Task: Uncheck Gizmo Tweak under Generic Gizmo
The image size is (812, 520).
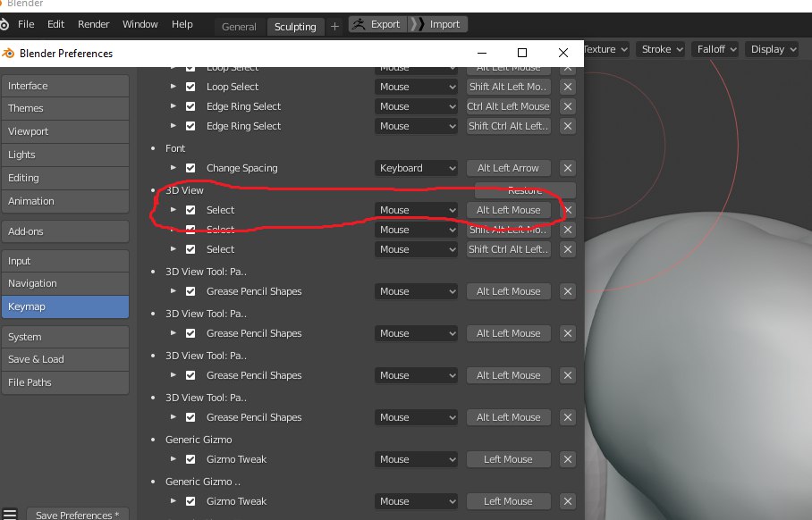Action: tap(190, 459)
